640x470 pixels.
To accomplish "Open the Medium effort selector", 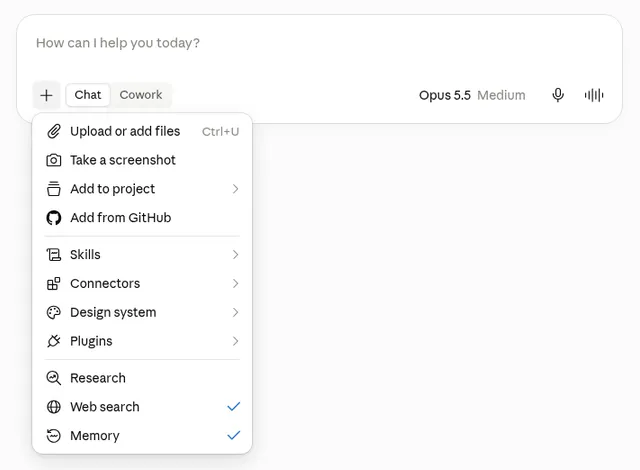I will (x=501, y=95).
